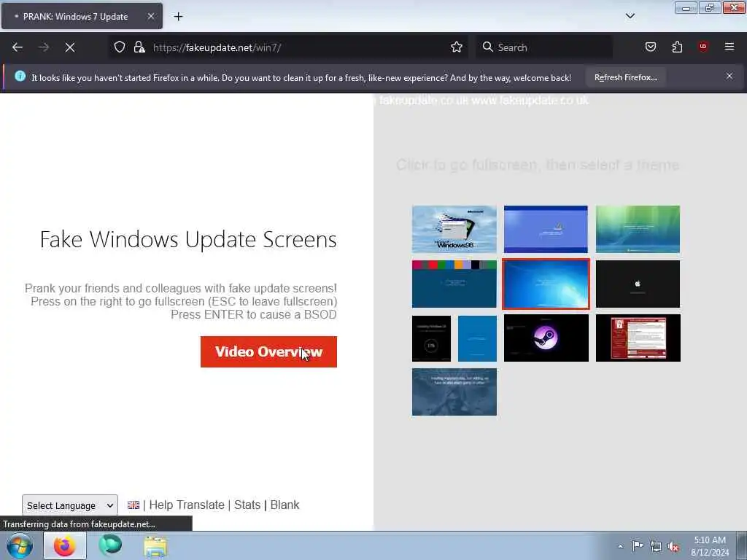
Task: Select the Windows 98 theme thumbnail
Action: tap(454, 229)
